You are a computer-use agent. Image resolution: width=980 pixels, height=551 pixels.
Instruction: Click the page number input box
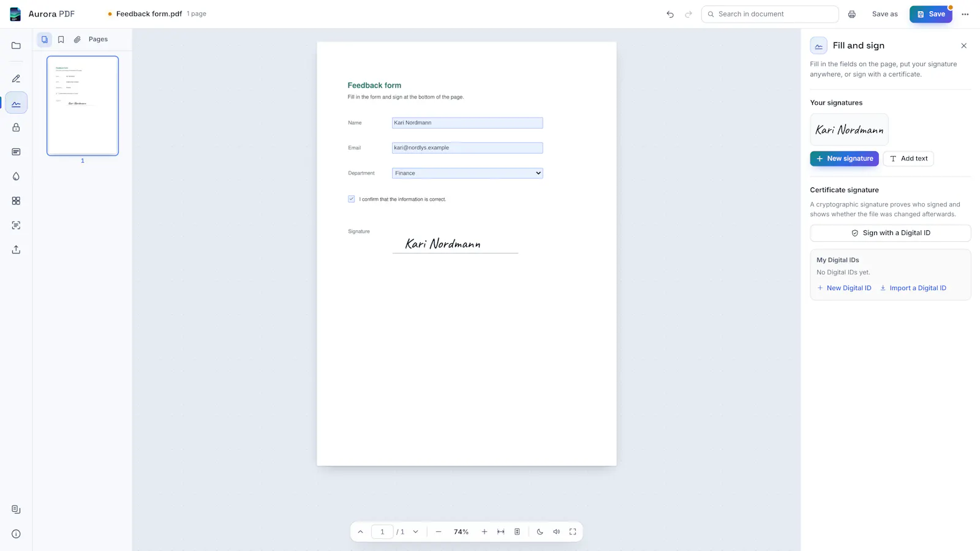[382, 532]
